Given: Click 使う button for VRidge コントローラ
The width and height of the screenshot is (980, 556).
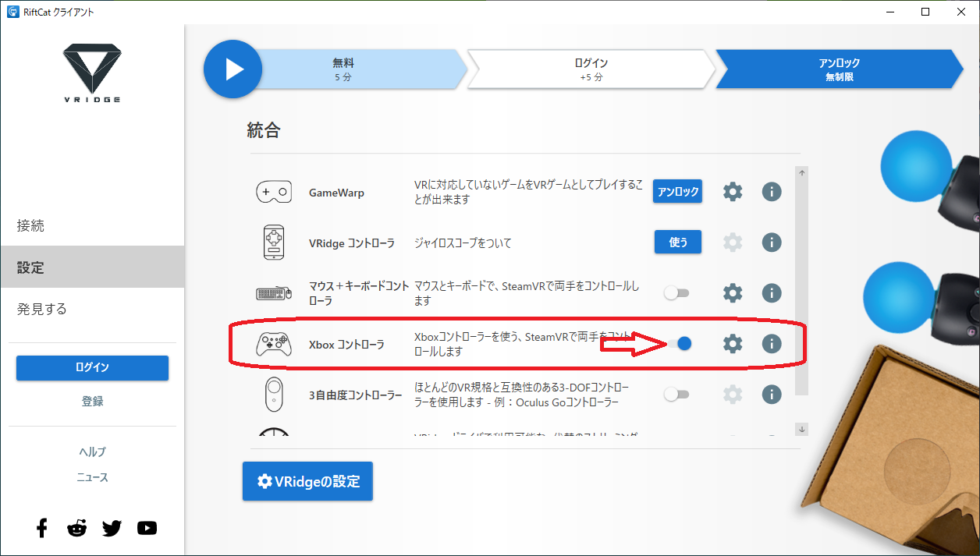Looking at the screenshot, I should point(677,243).
